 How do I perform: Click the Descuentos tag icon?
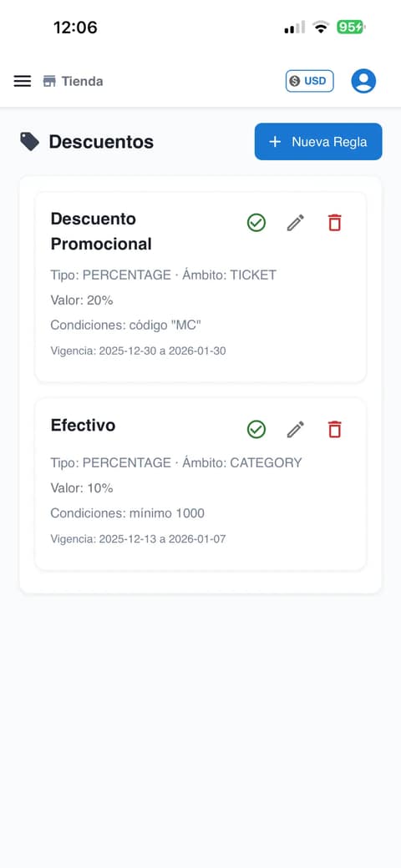coord(30,142)
